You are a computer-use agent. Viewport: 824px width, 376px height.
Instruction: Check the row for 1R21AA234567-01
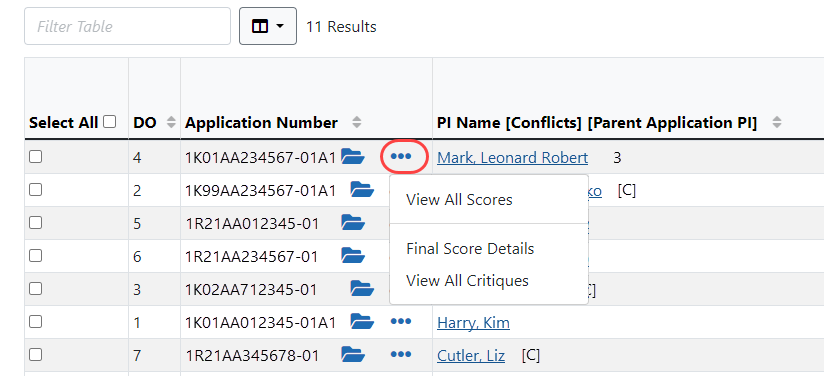pos(35,256)
